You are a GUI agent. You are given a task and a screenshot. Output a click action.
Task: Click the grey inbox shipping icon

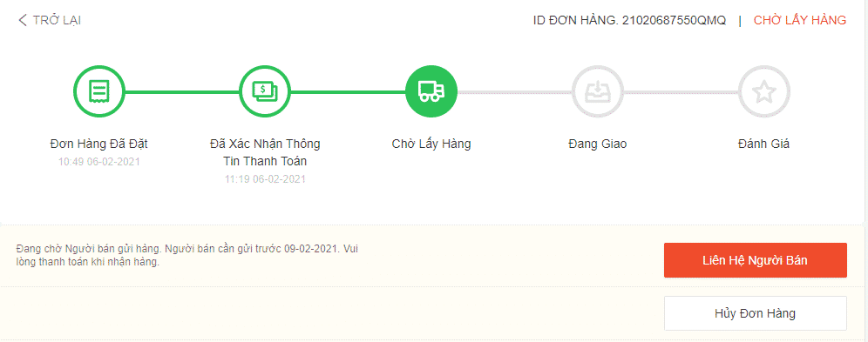click(x=598, y=91)
